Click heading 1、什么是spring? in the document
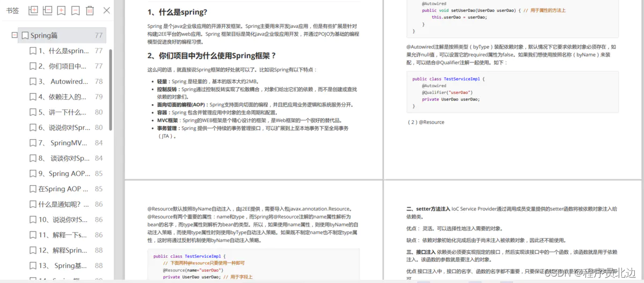Screen dimensions: 644x283 178,12
